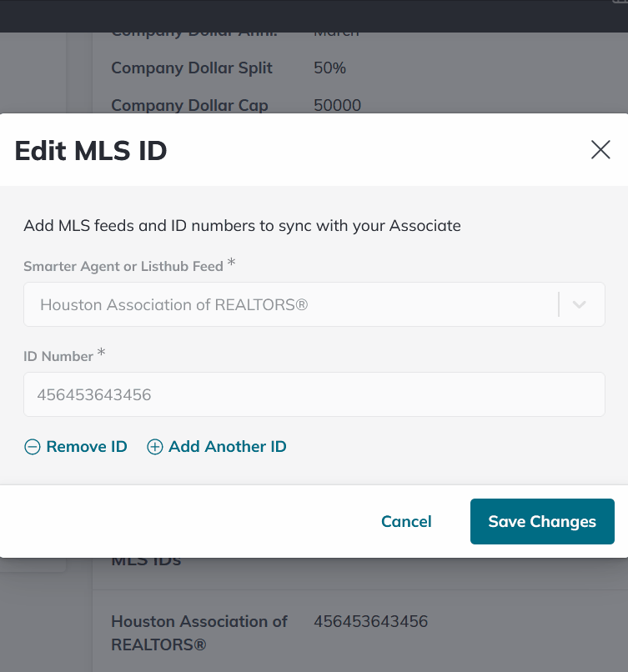628x672 pixels.
Task: Expand the Houston Association of REALTORS® selector
Action: (x=314, y=304)
